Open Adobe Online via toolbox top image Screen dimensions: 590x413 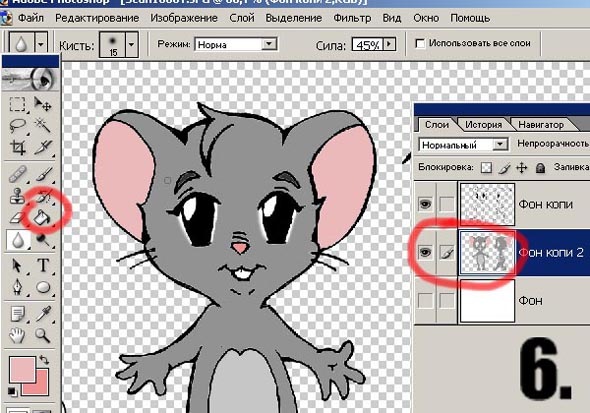point(30,79)
